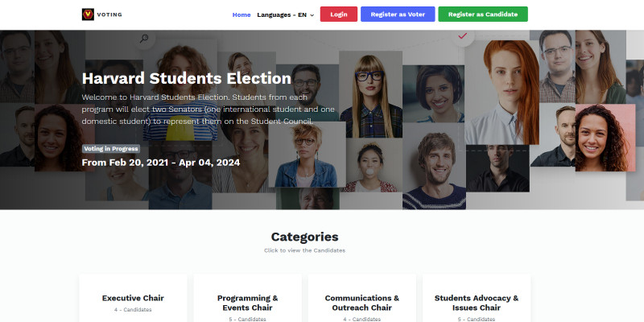Click the red checkmark icon in banner
The width and height of the screenshot is (644, 322).
point(462,36)
